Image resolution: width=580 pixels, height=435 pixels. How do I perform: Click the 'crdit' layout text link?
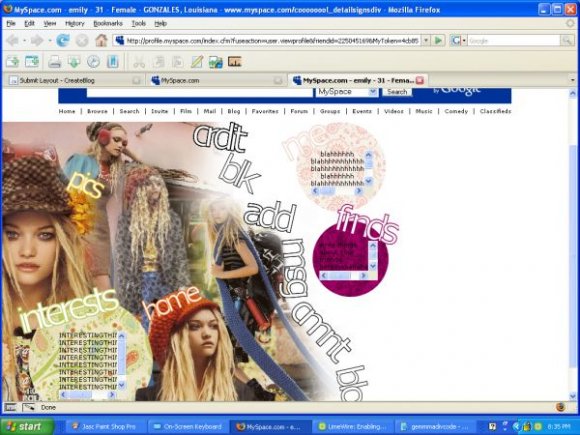coord(220,137)
